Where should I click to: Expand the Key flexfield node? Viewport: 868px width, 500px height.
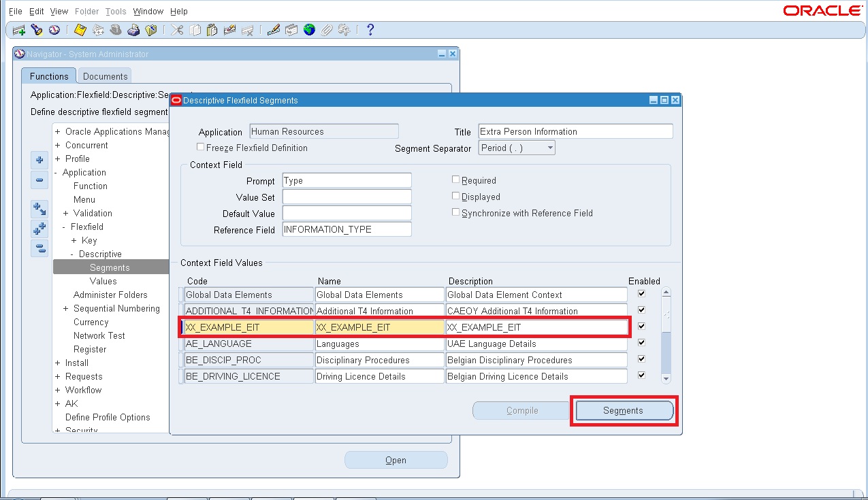(x=74, y=240)
